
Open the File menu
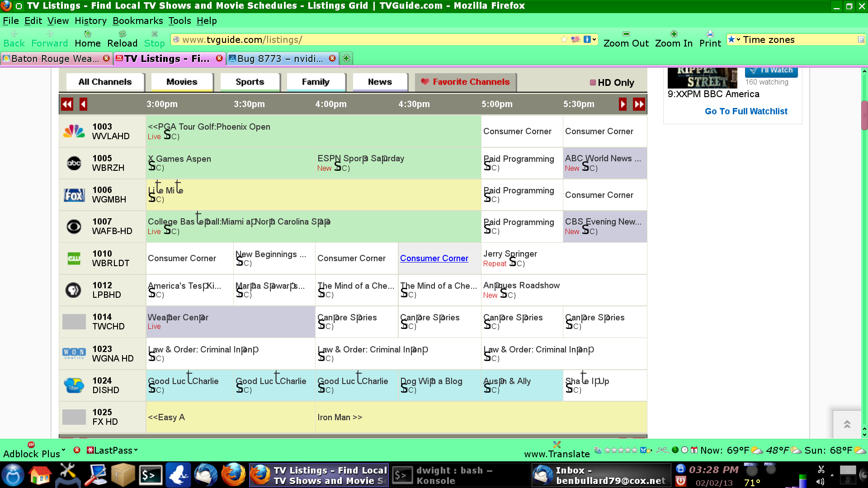click(x=11, y=21)
